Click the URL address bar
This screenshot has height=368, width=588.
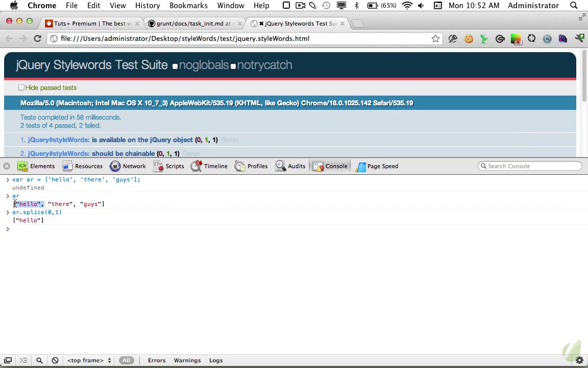pos(244,38)
